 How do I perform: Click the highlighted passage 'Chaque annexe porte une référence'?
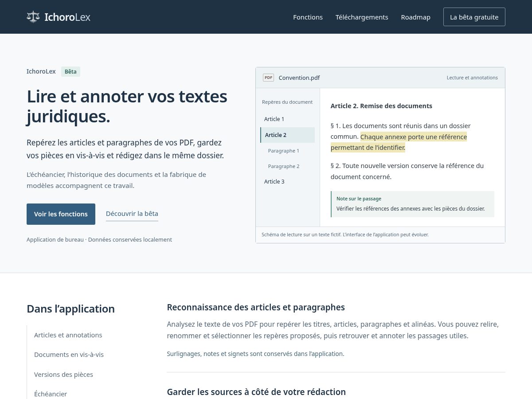point(414,137)
